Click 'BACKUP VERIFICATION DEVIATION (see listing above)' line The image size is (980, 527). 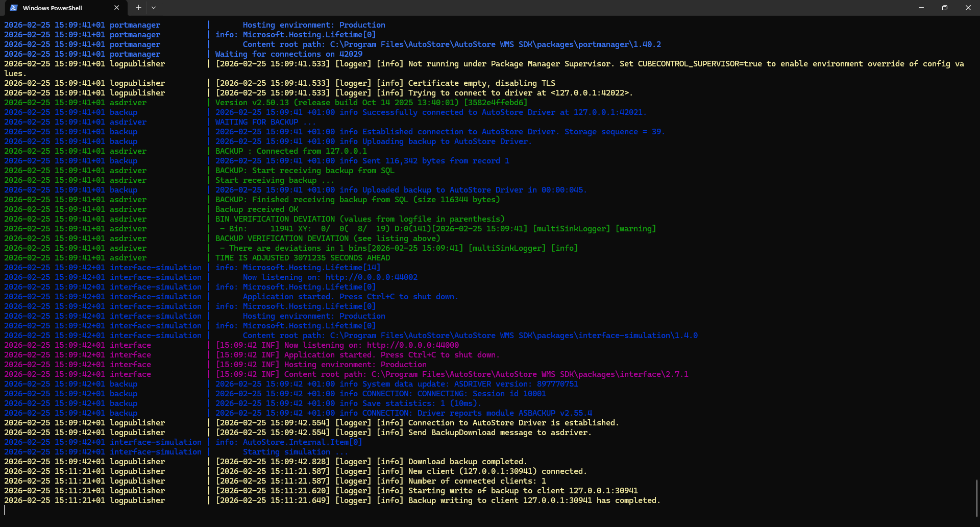click(328, 238)
